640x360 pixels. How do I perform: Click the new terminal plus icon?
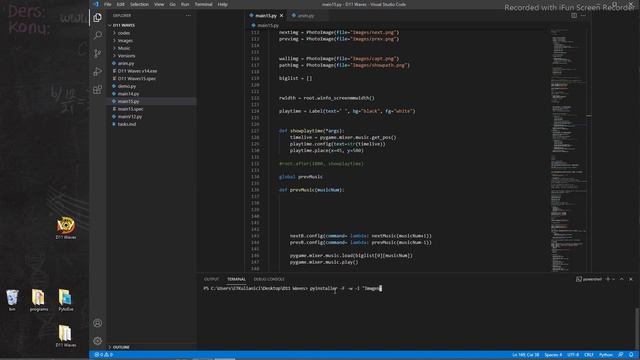608,279
